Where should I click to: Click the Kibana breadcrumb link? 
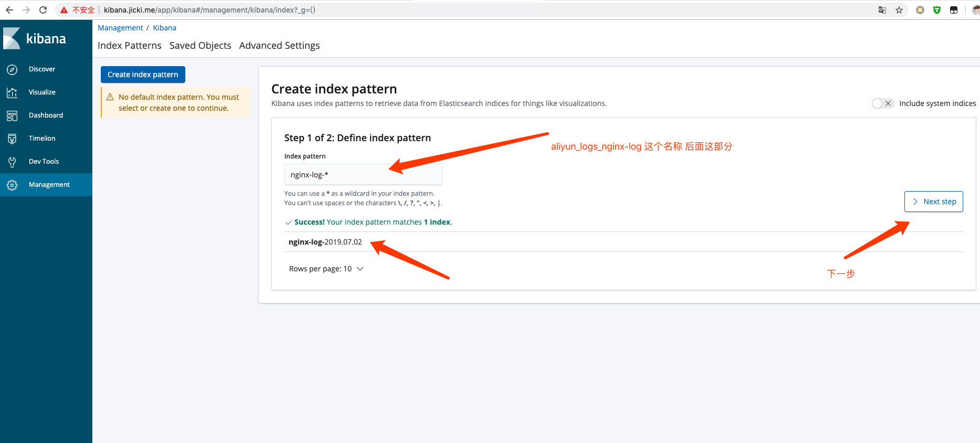[164, 28]
